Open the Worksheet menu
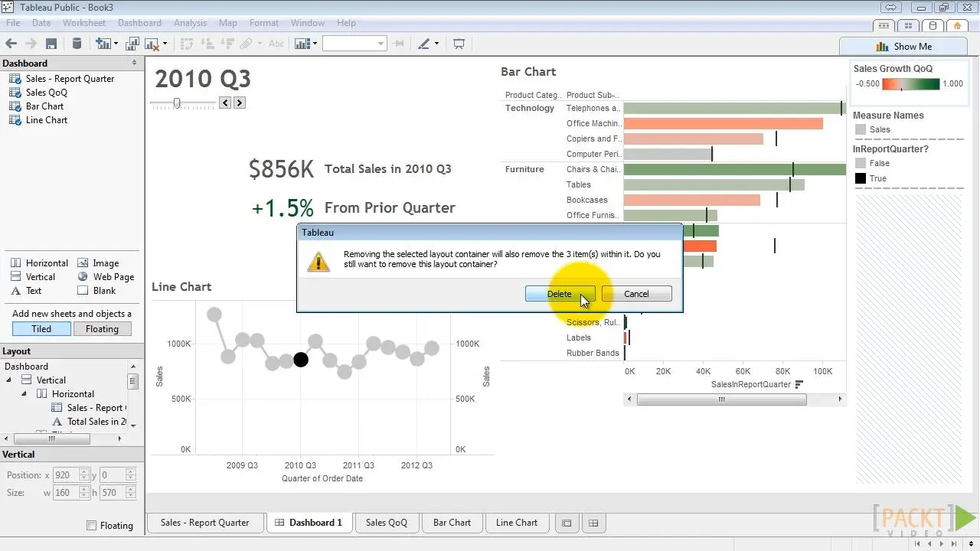This screenshot has width=980, height=551. (83, 23)
